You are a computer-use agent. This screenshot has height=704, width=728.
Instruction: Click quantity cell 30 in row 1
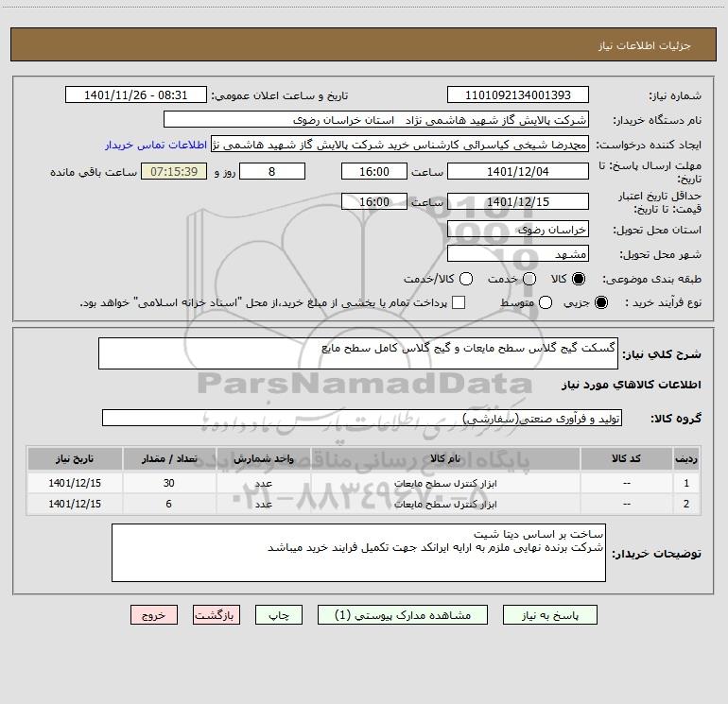[x=169, y=483]
